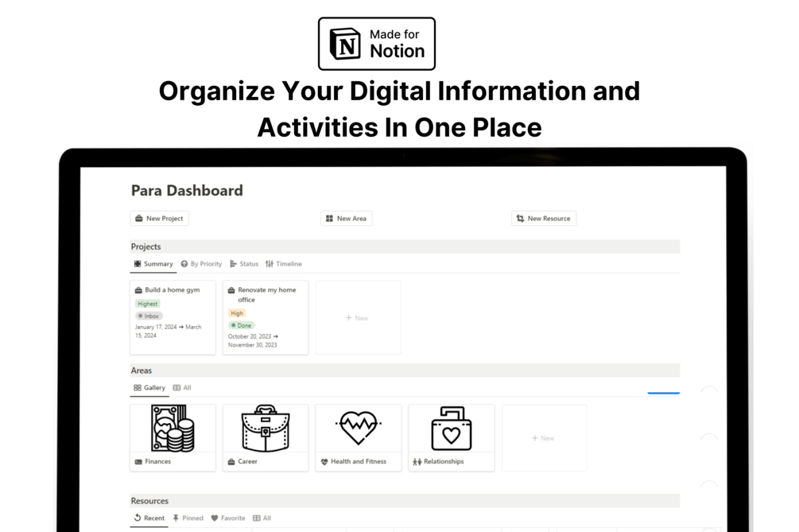Viewport: 799px width, 532px height.
Task: Click the table icon beside All in Resources
Action: (x=256, y=518)
